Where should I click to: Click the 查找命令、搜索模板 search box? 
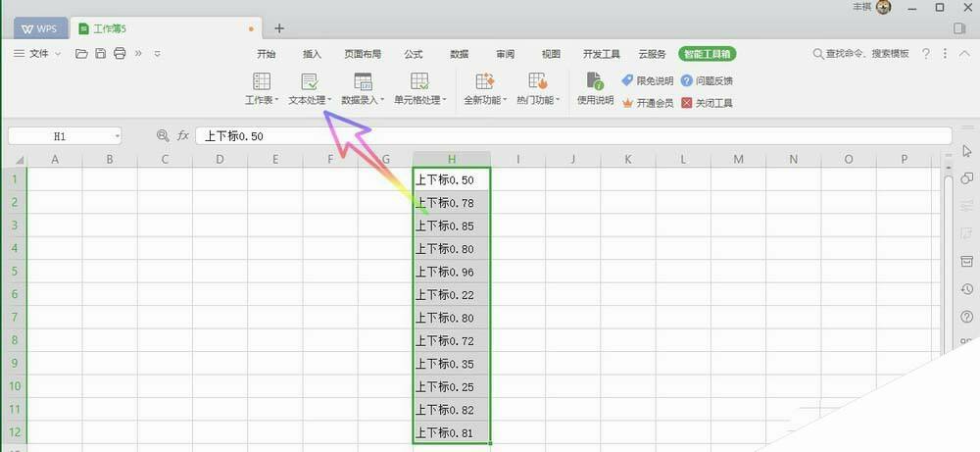click(860, 54)
